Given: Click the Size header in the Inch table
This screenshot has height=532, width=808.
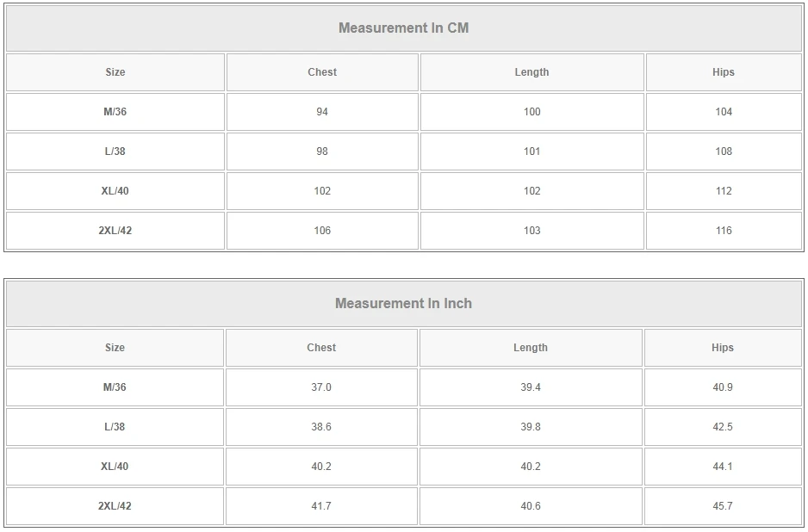Looking at the screenshot, I should click(x=115, y=348).
